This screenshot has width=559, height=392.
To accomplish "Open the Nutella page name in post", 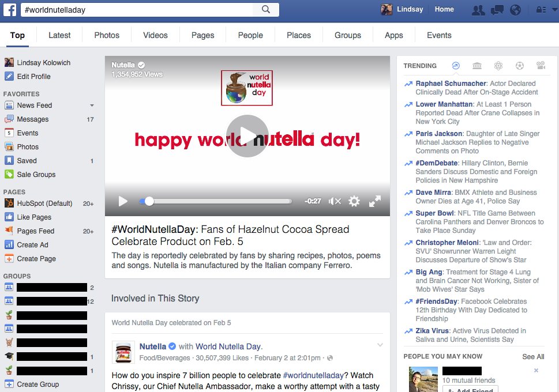I will click(x=152, y=346).
